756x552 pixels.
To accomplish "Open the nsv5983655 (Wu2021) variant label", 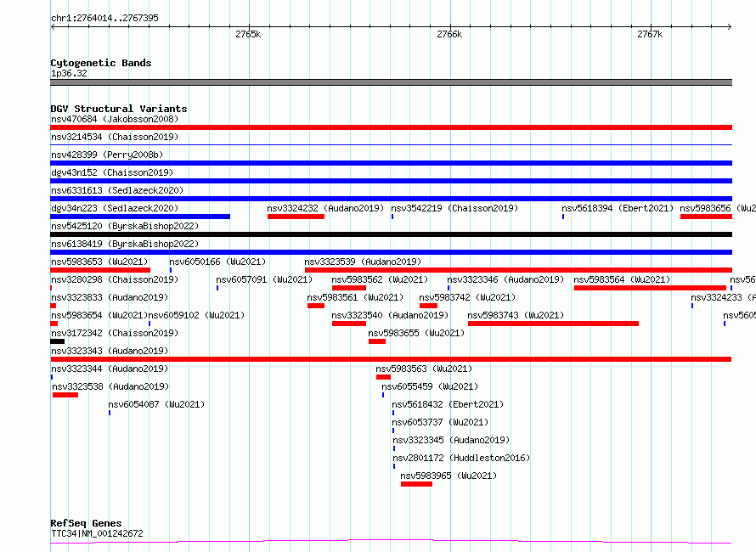I will pos(416,333).
